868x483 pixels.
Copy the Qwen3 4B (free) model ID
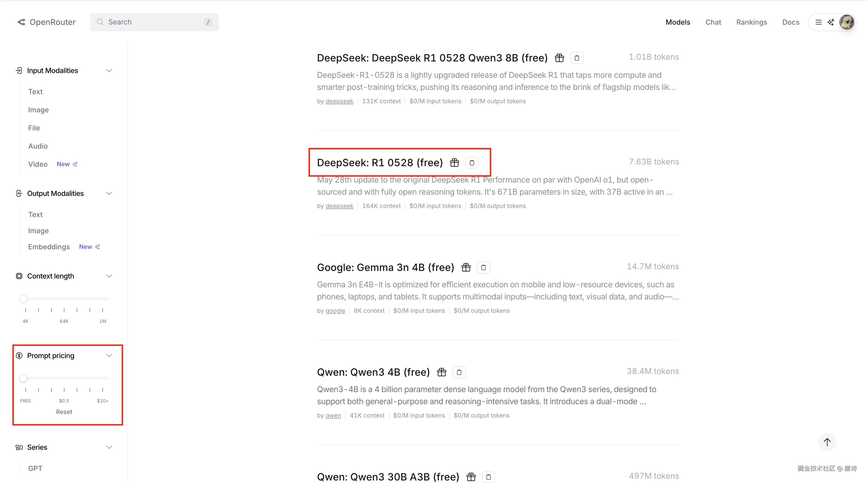click(459, 372)
